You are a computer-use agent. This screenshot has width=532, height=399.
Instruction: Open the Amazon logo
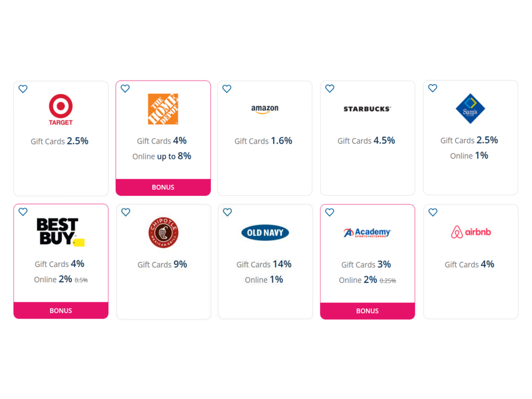tap(265, 109)
